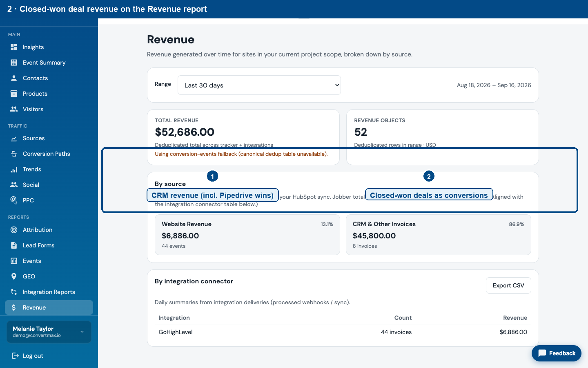Click the PPC cursor-target icon
The image size is (588, 368).
point(14,200)
